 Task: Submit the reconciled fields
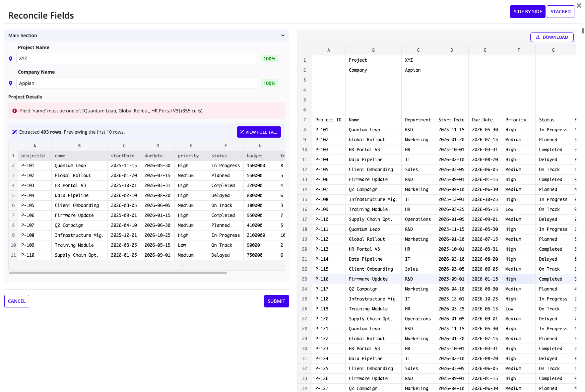[276, 301]
